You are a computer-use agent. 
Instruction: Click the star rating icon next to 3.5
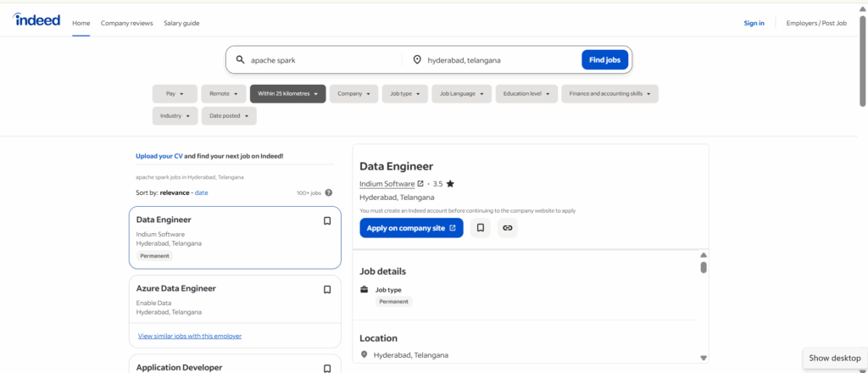click(x=450, y=183)
